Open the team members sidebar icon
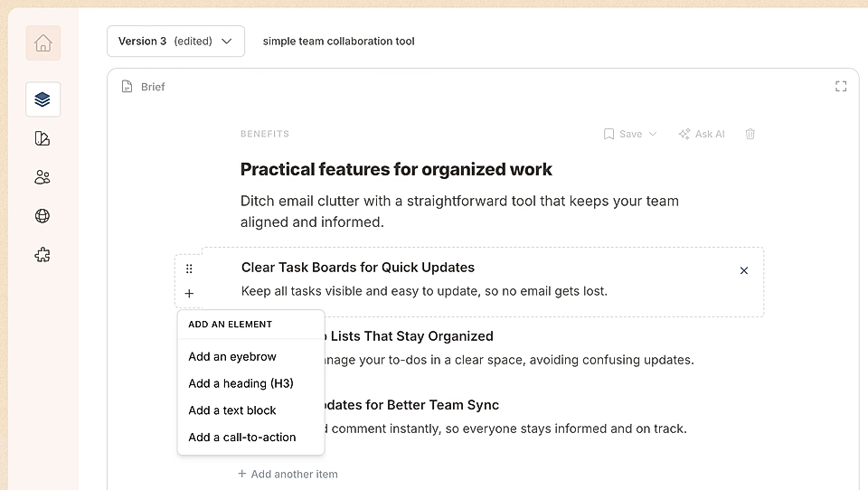 click(x=42, y=177)
